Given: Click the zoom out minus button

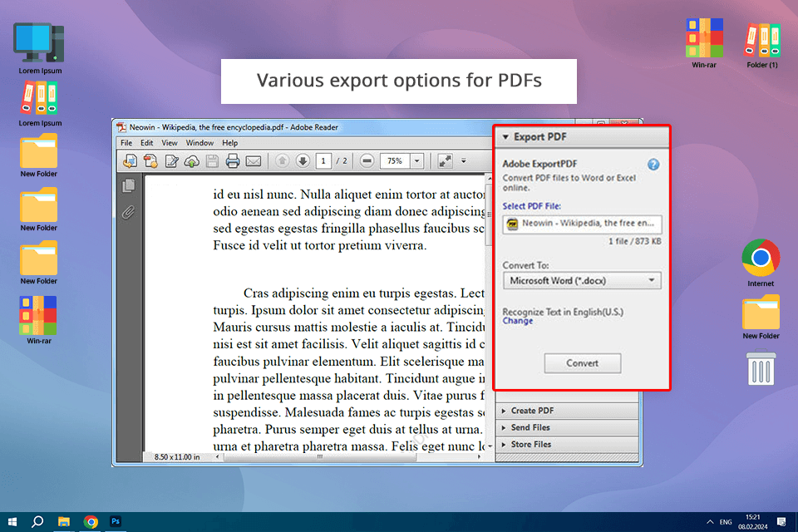Looking at the screenshot, I should click(x=367, y=161).
